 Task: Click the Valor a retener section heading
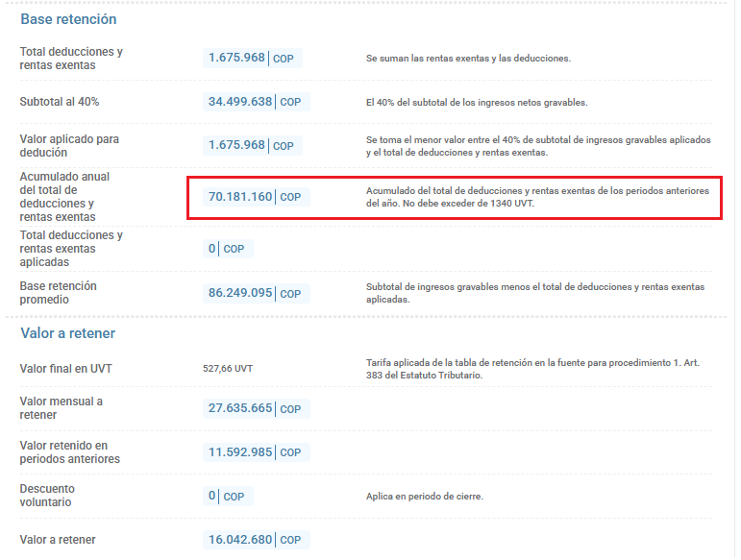68,333
